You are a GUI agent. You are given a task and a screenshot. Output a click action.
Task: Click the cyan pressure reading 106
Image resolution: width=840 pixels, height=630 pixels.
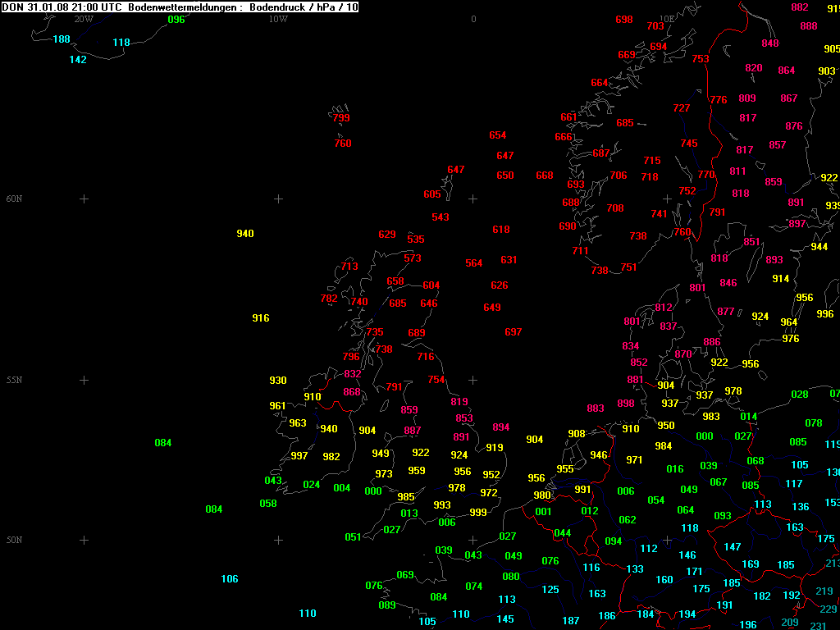point(230,579)
